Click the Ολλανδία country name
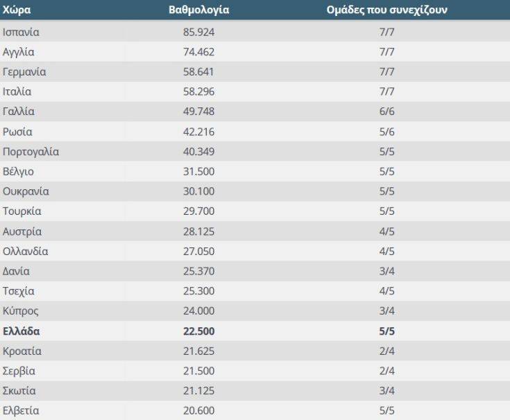This screenshot has height=420, width=510. [26, 251]
